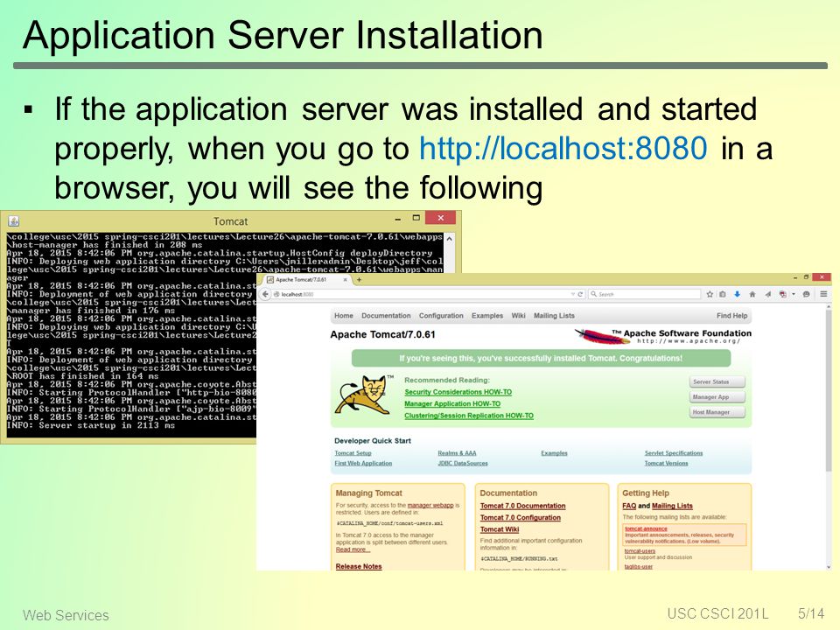Open the FAQ link under Getting Help

tap(629, 506)
